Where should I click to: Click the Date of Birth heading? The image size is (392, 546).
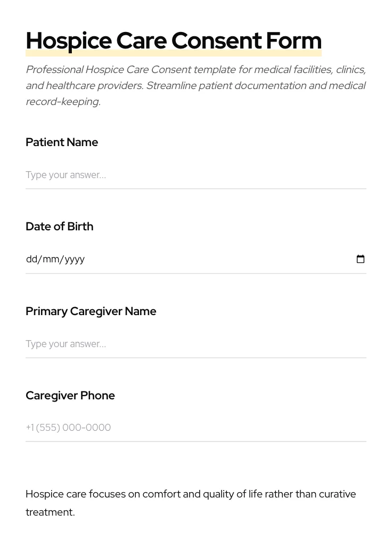pos(59,226)
